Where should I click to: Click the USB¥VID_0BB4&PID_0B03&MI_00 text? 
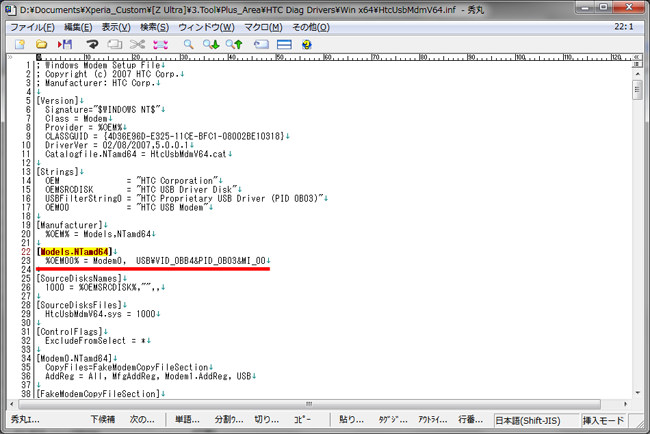pyautogui.click(x=201, y=261)
